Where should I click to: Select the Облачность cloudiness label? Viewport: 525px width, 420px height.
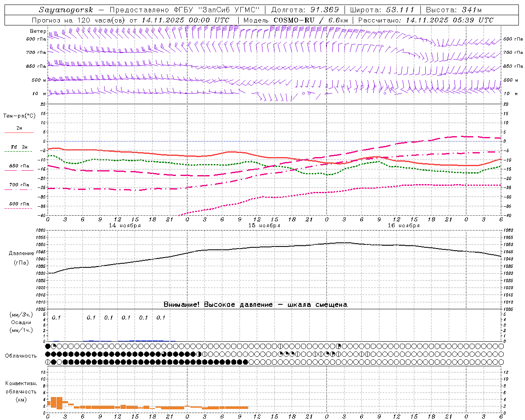(x=21, y=356)
